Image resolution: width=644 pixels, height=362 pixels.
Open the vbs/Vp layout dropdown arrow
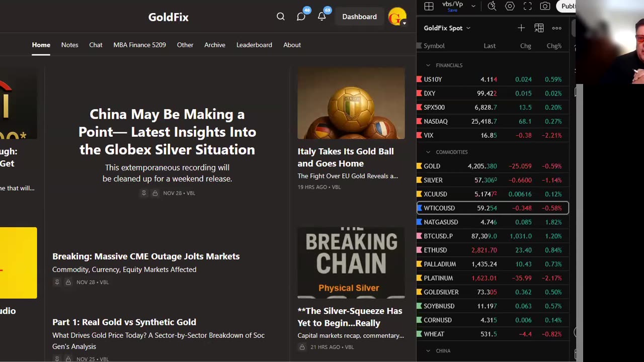(x=473, y=6)
